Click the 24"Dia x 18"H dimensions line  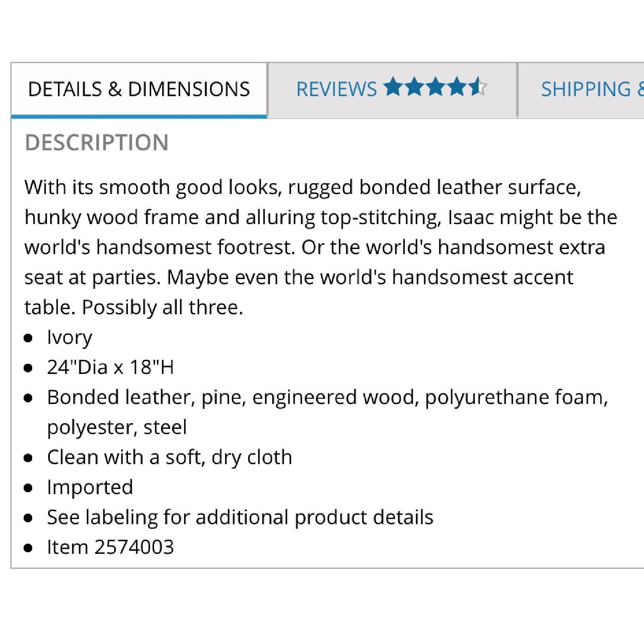110,368
